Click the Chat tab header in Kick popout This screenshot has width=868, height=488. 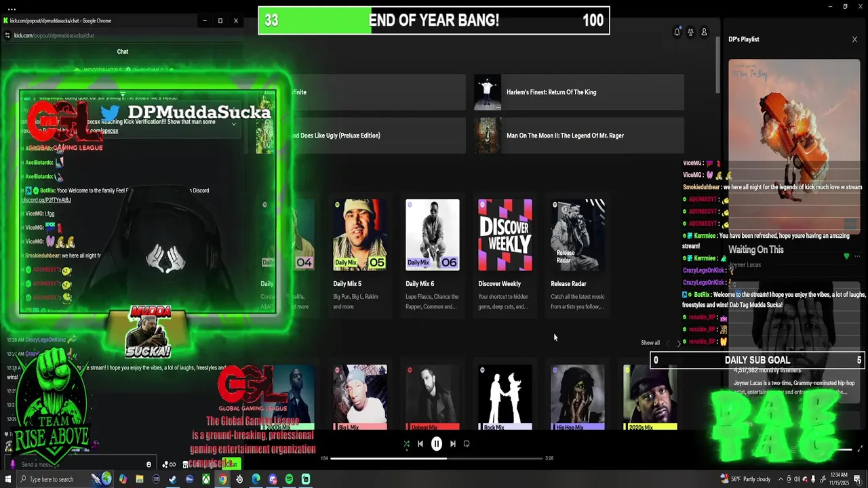[x=123, y=52]
